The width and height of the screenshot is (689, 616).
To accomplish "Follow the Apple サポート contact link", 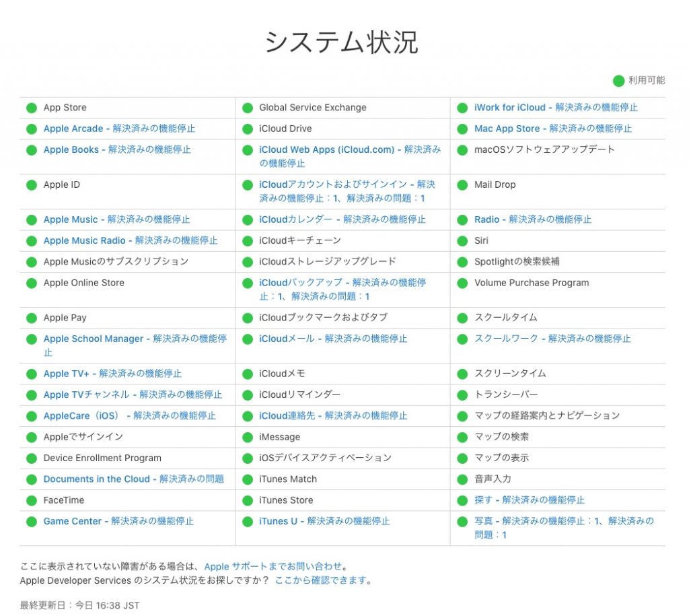I will (x=273, y=567).
